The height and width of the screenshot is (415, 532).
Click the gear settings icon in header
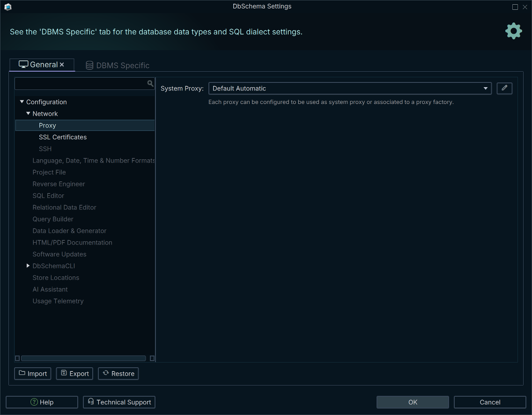[x=513, y=31]
